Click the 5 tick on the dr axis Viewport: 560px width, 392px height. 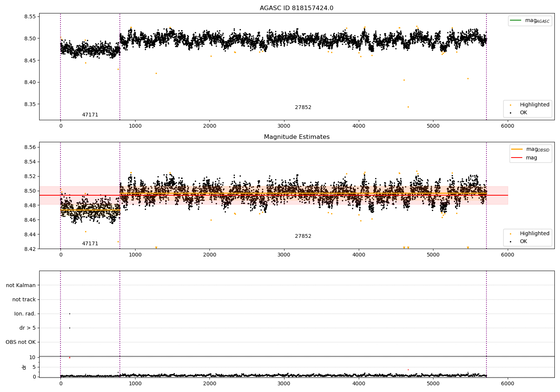coord(34,367)
